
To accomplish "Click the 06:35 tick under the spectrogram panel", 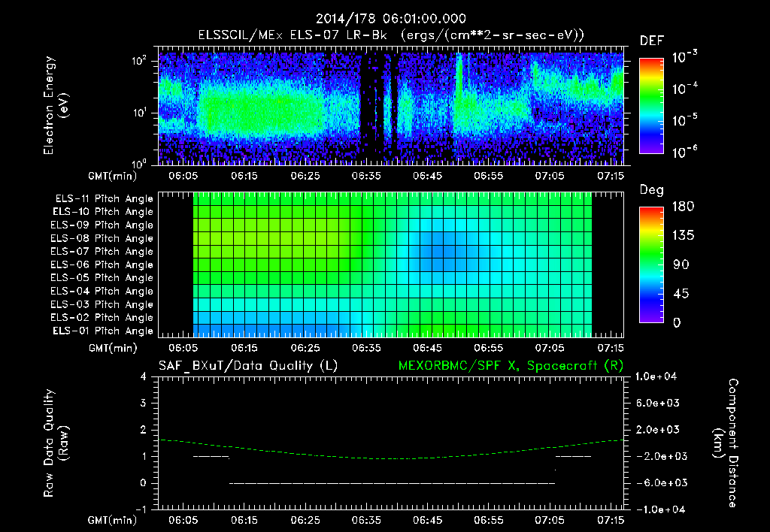I will pos(366,176).
